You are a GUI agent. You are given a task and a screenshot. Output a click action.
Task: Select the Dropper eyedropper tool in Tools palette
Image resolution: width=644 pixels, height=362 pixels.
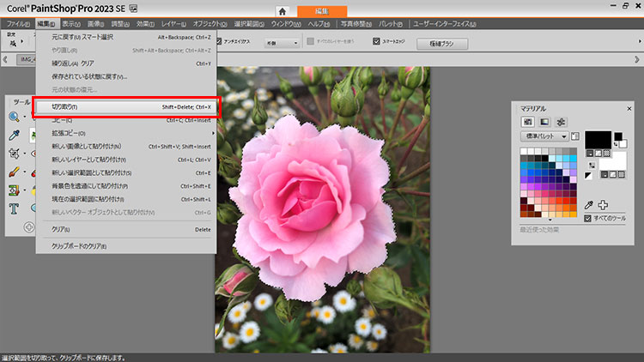coord(15,135)
